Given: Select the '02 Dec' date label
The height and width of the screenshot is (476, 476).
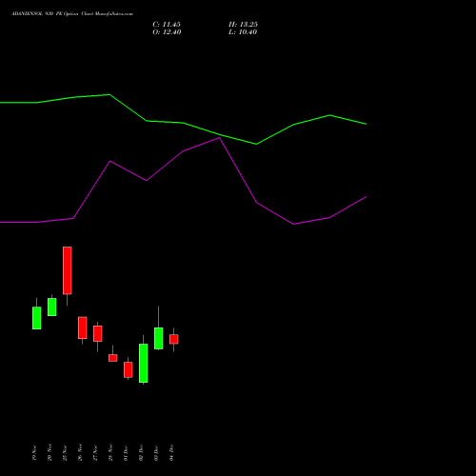Looking at the screenshot, I should point(141,452).
